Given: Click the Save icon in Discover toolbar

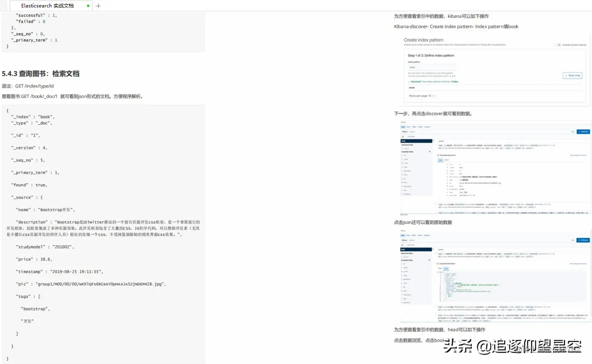Looking at the screenshot, I should pos(409,127).
